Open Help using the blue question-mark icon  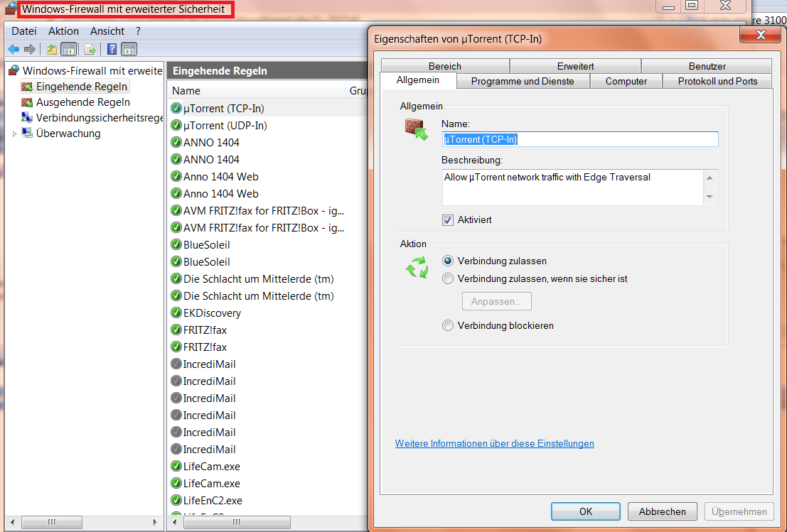point(112,49)
